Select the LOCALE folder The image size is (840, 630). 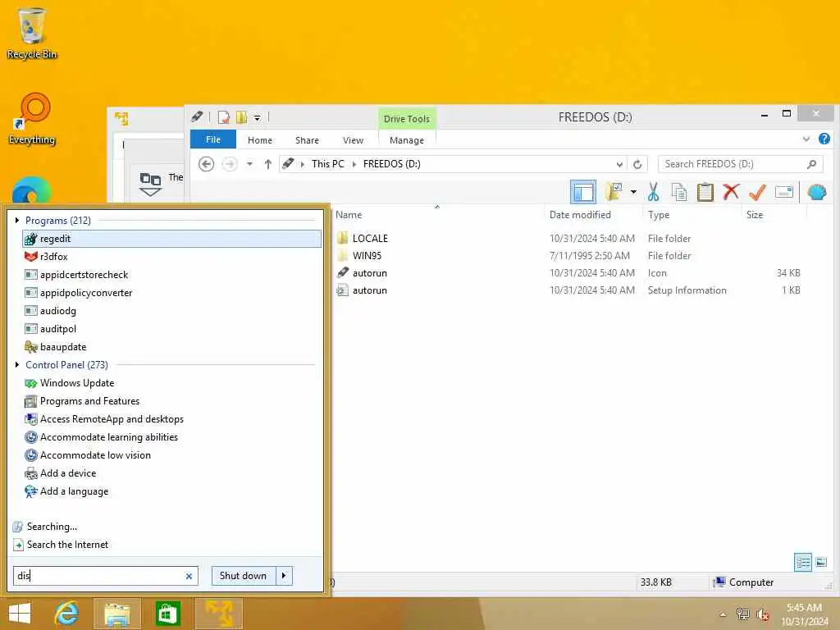point(370,239)
